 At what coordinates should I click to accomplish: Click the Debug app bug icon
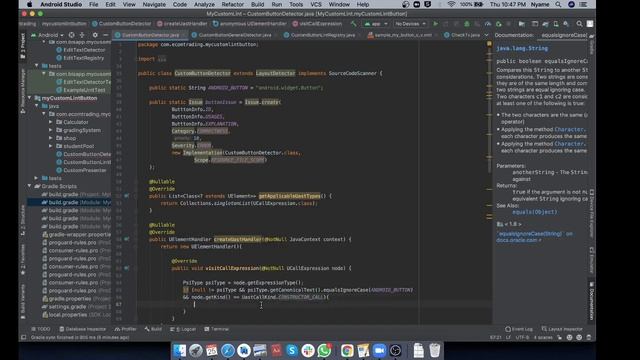coord(467,24)
